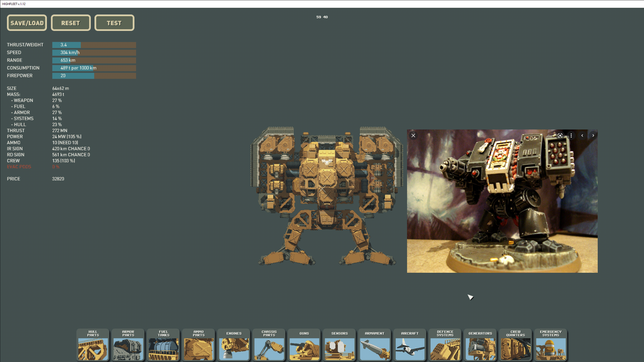
Task: Click the Consumption 489 t bar
Action: pyautogui.click(x=94, y=68)
